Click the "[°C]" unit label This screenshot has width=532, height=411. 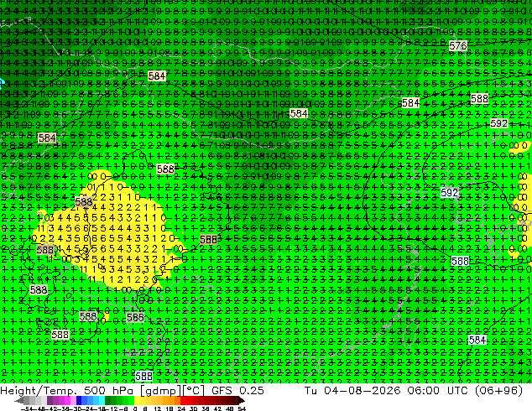point(194,391)
